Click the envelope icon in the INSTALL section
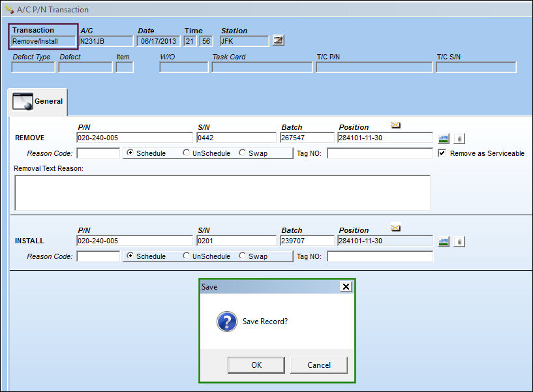Screen dimensions: 533x392 tap(395, 228)
